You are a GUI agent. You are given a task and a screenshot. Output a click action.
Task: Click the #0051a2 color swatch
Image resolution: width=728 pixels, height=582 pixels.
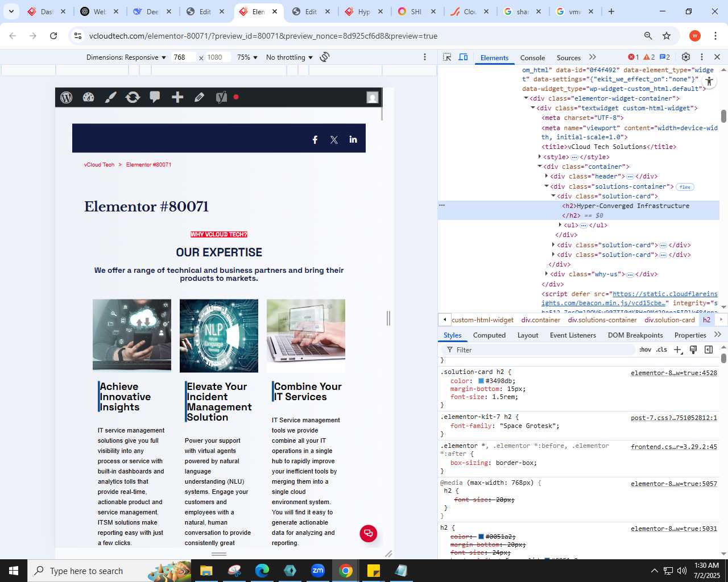pos(481,537)
